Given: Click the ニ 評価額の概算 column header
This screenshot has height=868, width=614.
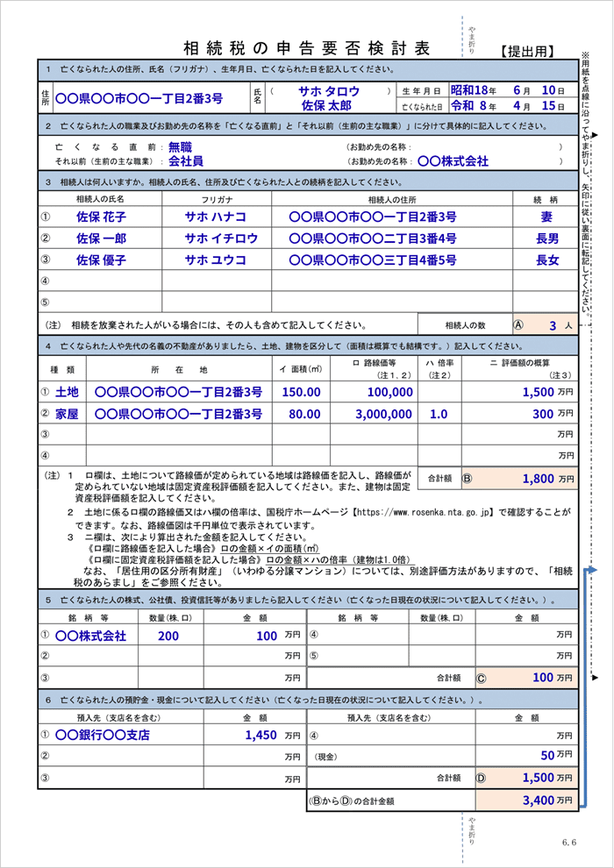Looking at the screenshot, I should 520,363.
